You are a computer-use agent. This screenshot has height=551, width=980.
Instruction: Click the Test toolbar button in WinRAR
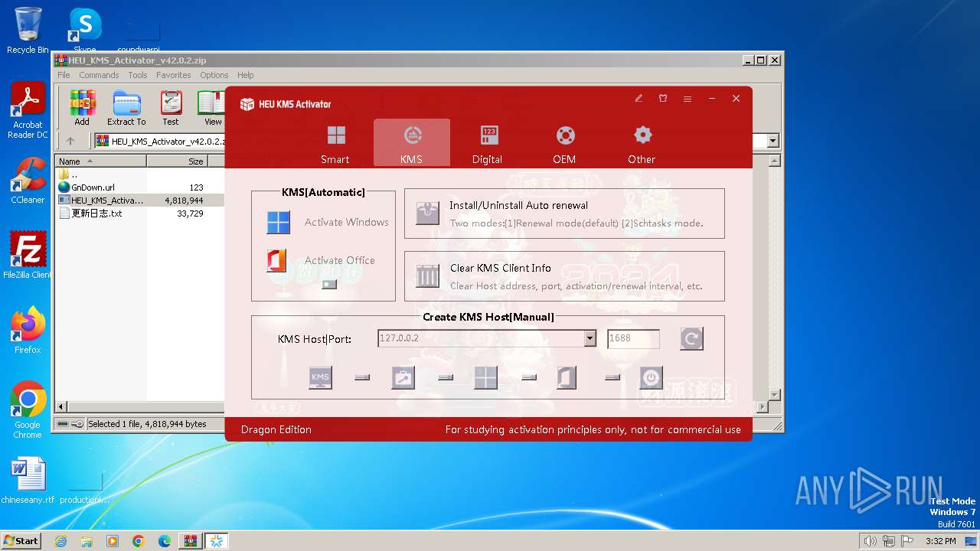click(171, 108)
